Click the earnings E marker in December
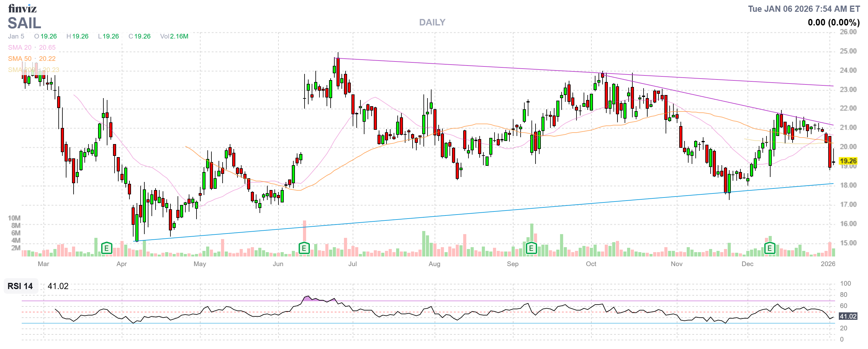The width and height of the screenshot is (868, 349). (x=770, y=249)
